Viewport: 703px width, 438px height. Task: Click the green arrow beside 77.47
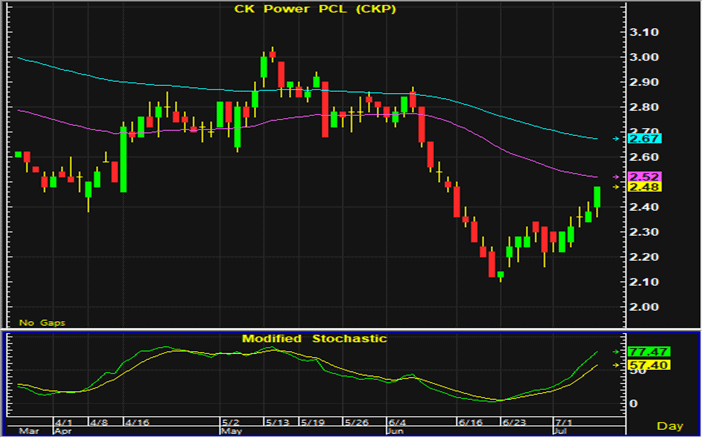point(616,353)
